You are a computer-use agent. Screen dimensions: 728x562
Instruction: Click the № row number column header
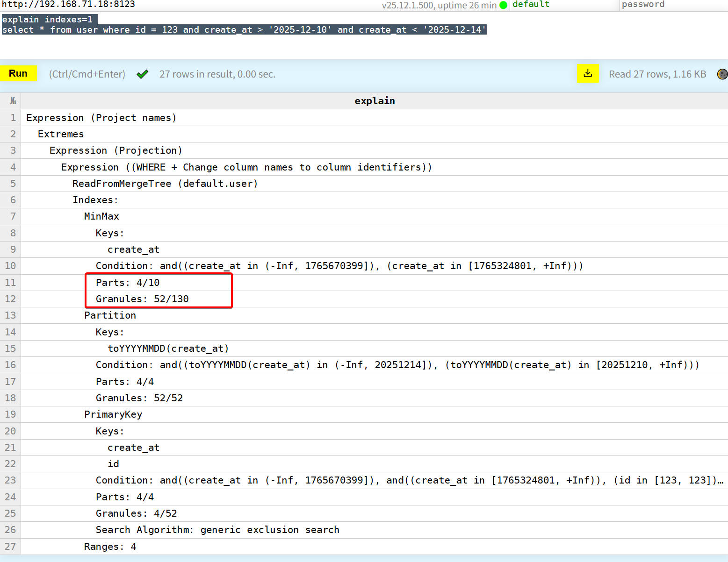(x=13, y=101)
